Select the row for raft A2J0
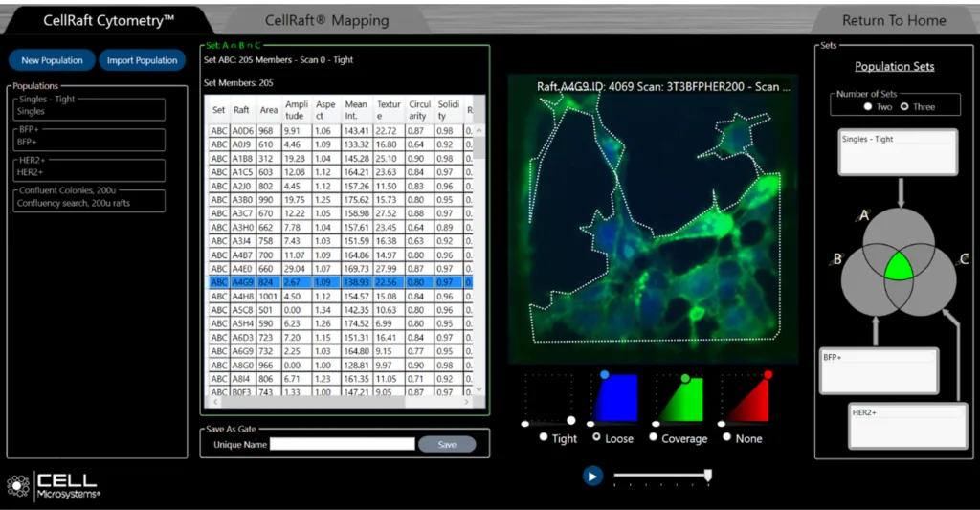Image resolution: width=980 pixels, height=510 pixels. 340,186
